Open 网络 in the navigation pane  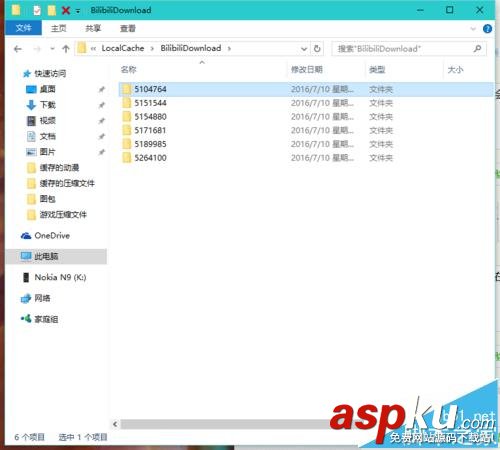point(42,298)
